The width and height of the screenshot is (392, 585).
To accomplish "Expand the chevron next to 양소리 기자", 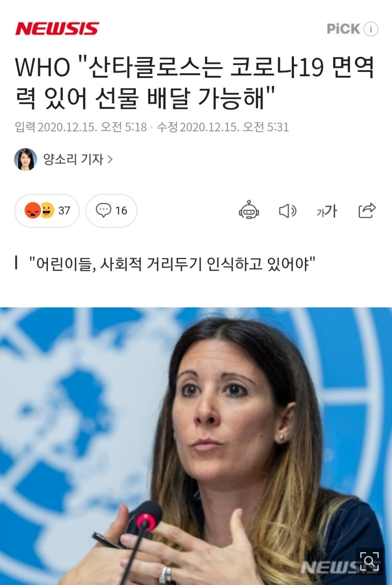I will (x=110, y=159).
